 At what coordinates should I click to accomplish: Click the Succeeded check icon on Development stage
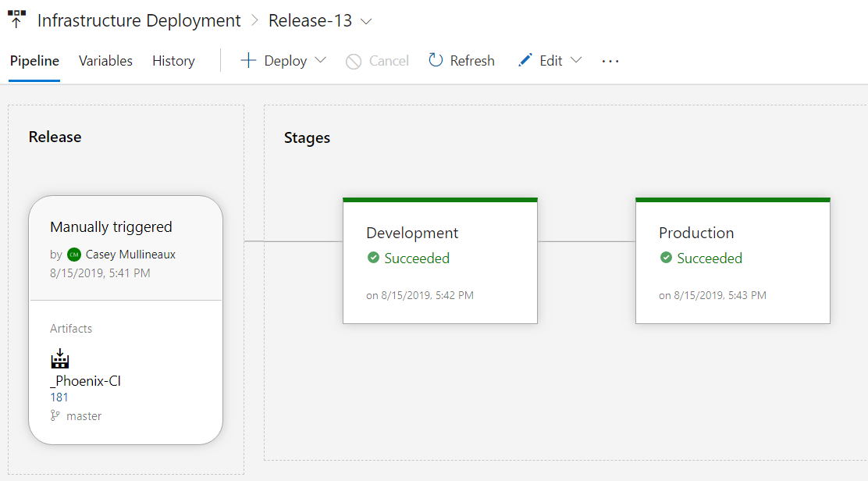point(374,258)
